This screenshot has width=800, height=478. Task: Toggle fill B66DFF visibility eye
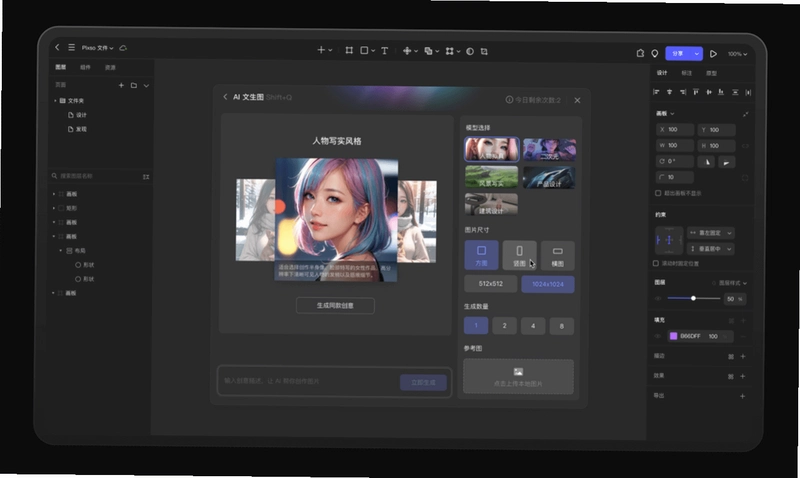coord(658,336)
